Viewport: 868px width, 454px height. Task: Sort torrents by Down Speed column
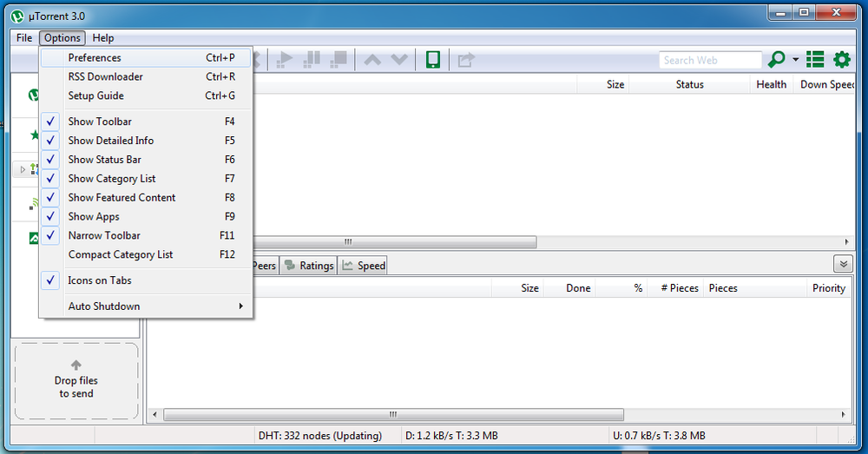click(825, 84)
